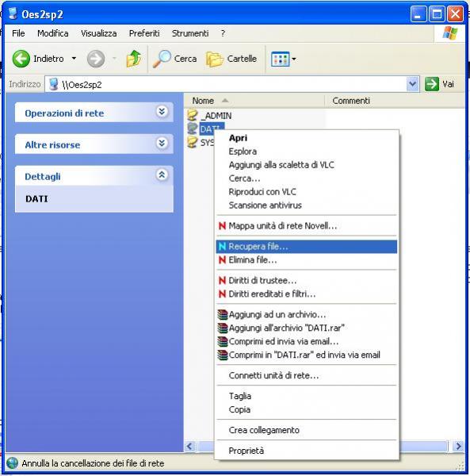Expand the Operazioni di rete panel
This screenshot has height=476, width=470.
point(162,112)
